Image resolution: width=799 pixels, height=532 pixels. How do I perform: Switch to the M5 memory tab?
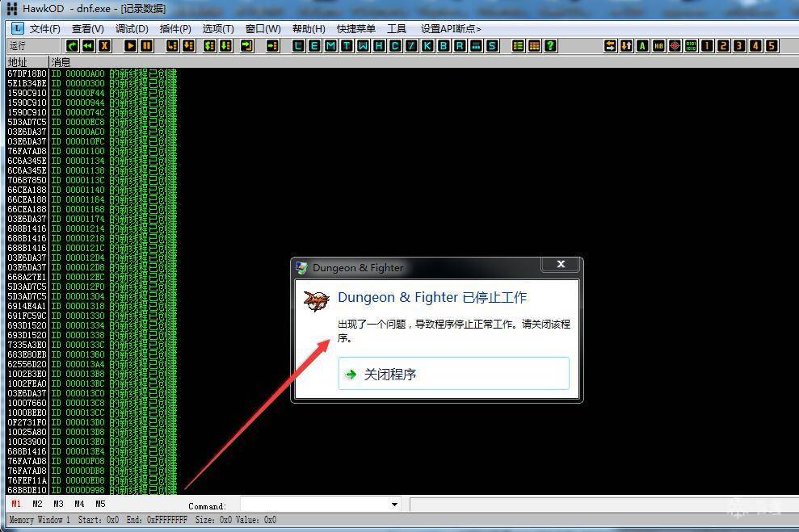(100, 504)
